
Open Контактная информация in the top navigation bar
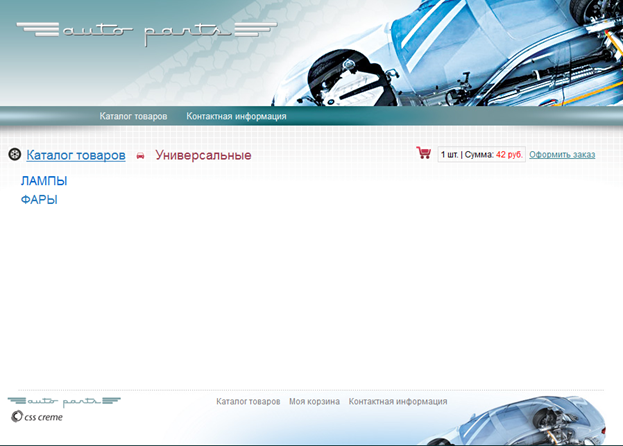[236, 116]
